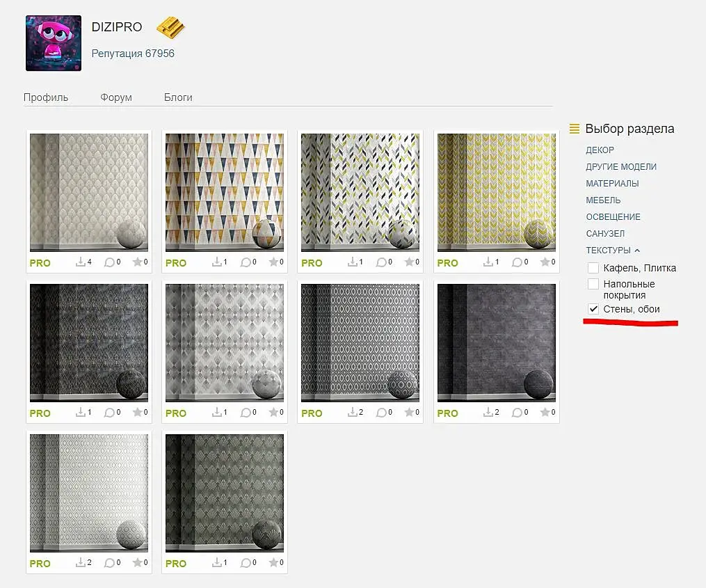Click star icon on the yellow chevron wallpaper card
This screenshot has width=706, height=588.
(x=545, y=262)
